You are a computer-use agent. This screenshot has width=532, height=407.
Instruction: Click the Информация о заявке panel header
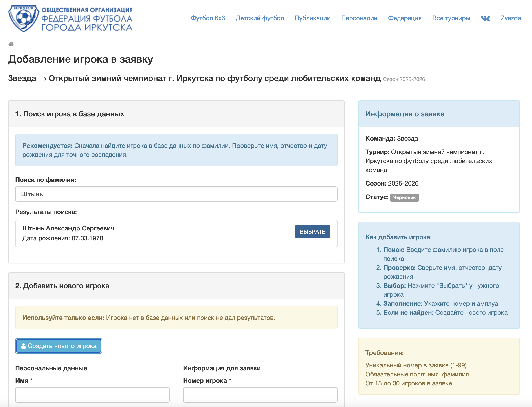405,114
